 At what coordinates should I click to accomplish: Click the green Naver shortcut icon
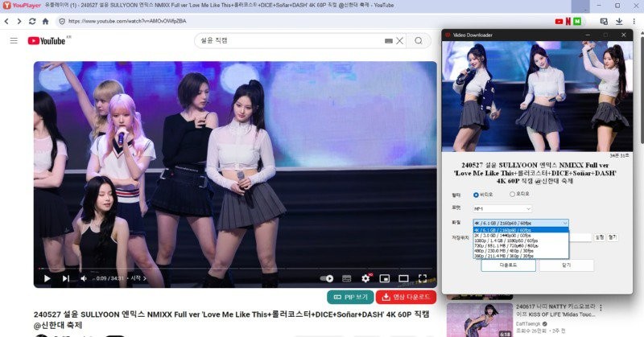577,22
